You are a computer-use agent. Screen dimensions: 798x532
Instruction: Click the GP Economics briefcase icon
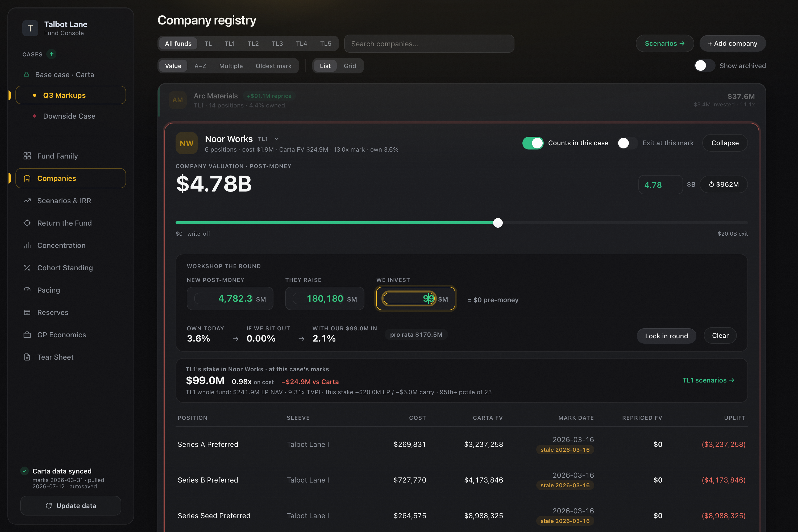coord(27,335)
